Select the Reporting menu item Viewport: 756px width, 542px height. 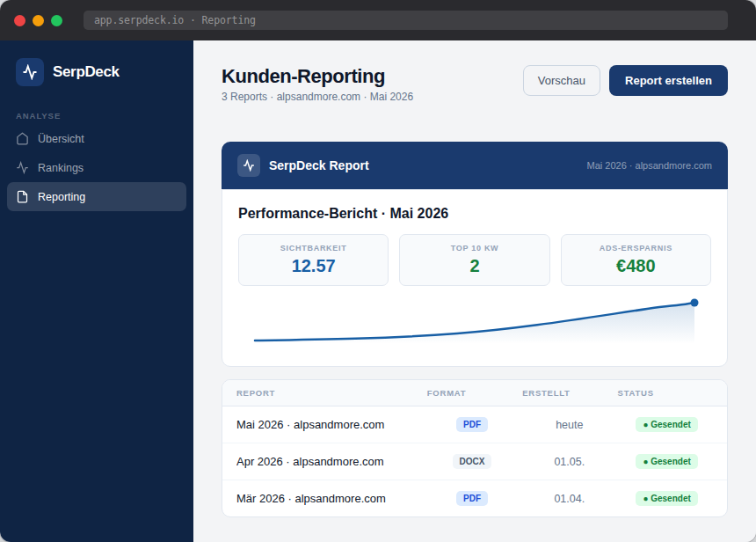click(x=97, y=197)
